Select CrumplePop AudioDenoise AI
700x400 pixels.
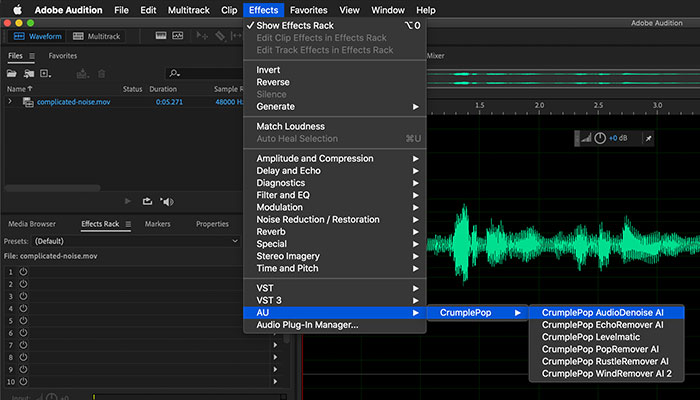click(x=607, y=312)
